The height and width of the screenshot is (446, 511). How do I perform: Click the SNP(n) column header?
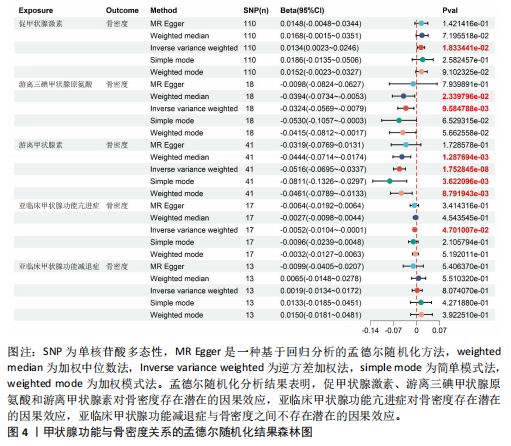pos(256,10)
